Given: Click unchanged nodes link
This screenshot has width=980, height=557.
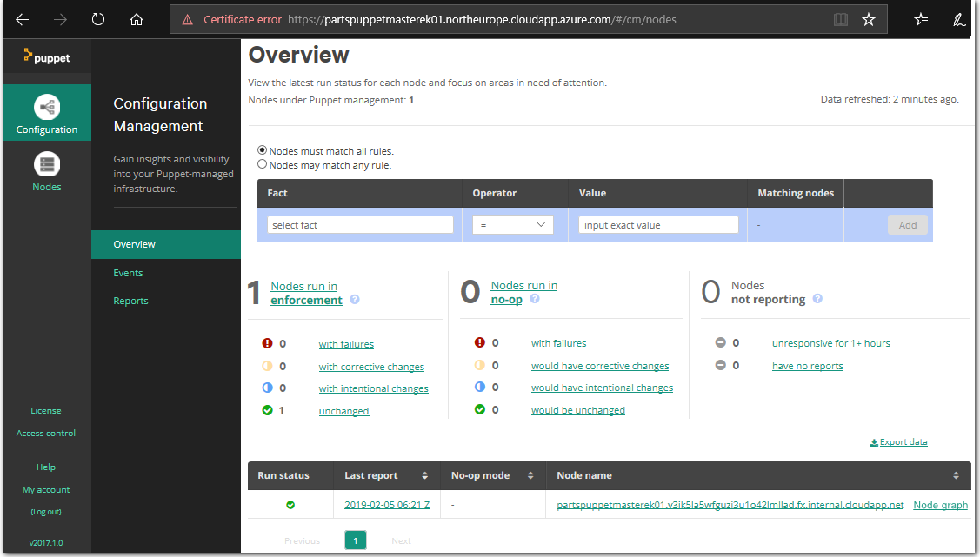Looking at the screenshot, I should pyautogui.click(x=343, y=411).
